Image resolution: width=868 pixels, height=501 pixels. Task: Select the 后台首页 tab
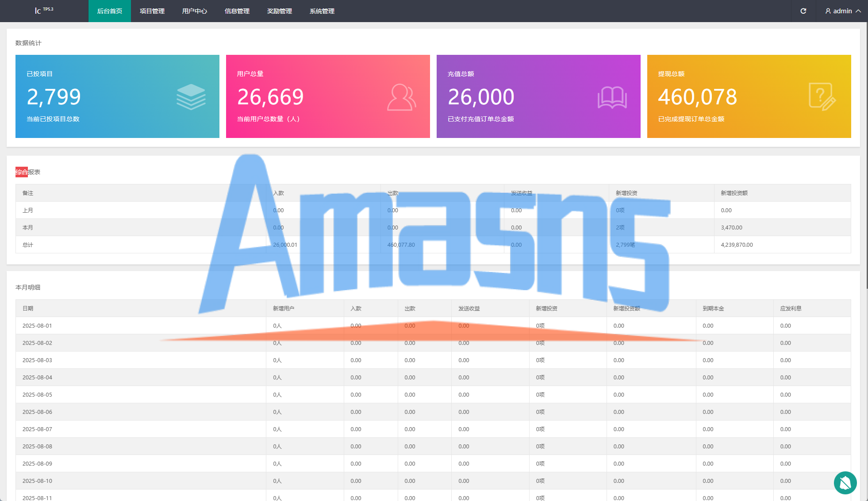[109, 11]
